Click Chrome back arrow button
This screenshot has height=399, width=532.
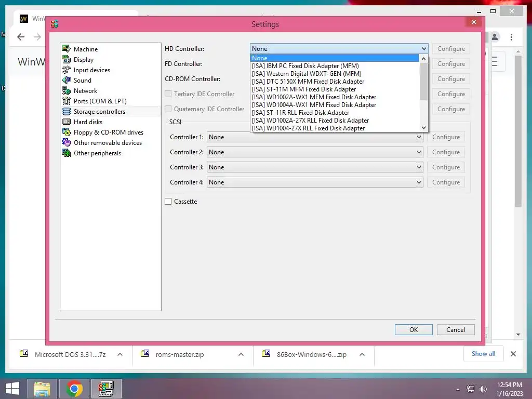click(21, 37)
